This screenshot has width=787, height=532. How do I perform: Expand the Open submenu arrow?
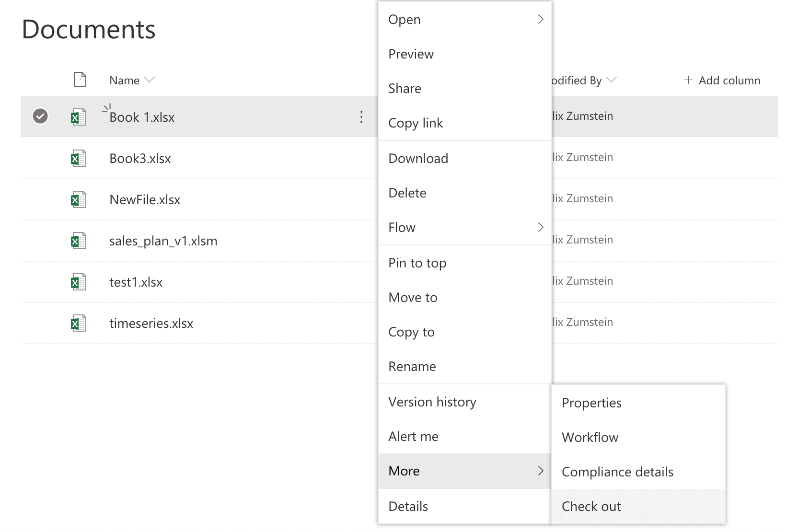coord(541,19)
